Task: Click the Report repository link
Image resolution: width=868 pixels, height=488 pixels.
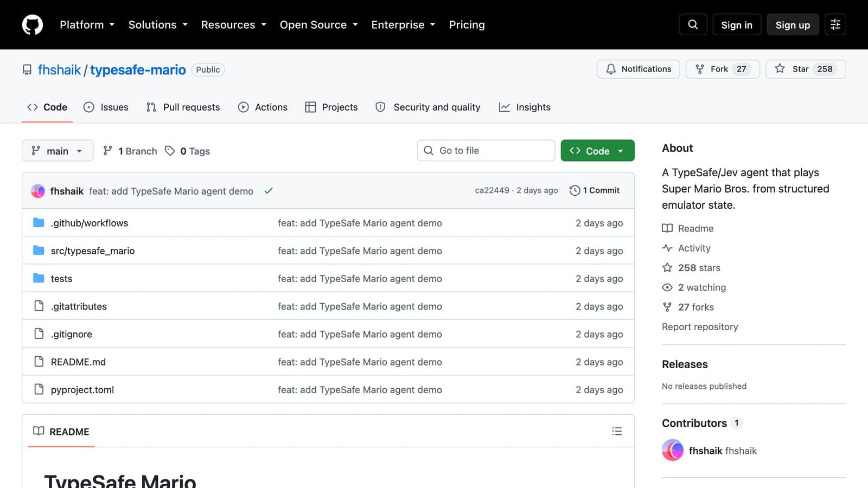Action: 700,326
